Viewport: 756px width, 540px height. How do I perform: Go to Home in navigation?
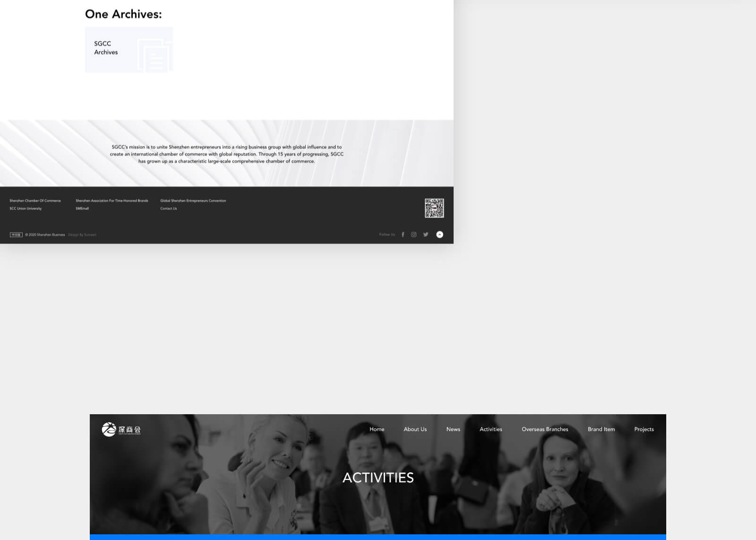coord(377,429)
